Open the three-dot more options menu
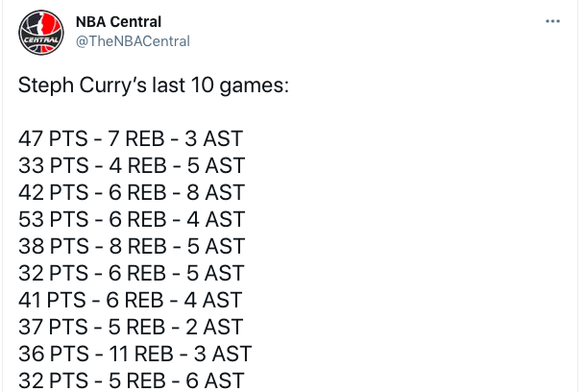586x392 pixels. point(552,21)
